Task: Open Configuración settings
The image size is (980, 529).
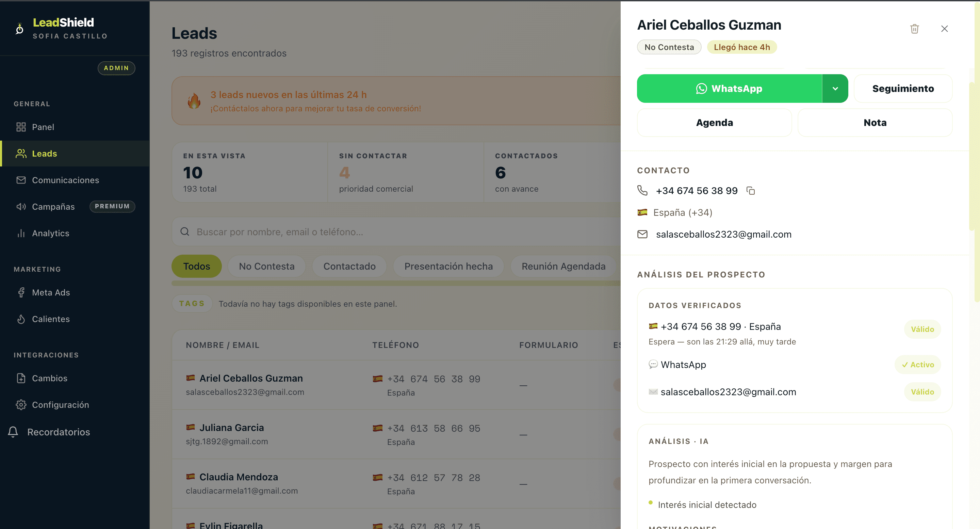Action: click(75, 405)
